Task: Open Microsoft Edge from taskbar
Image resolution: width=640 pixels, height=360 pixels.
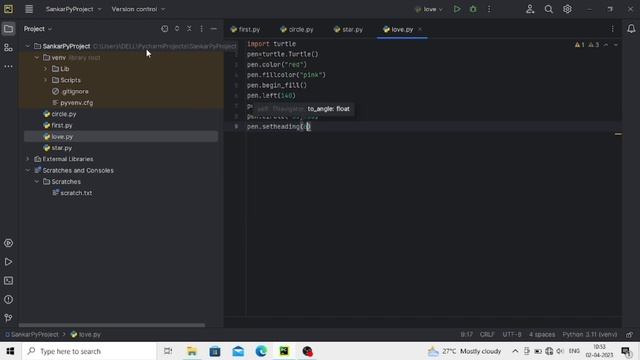Action: click(x=261, y=351)
